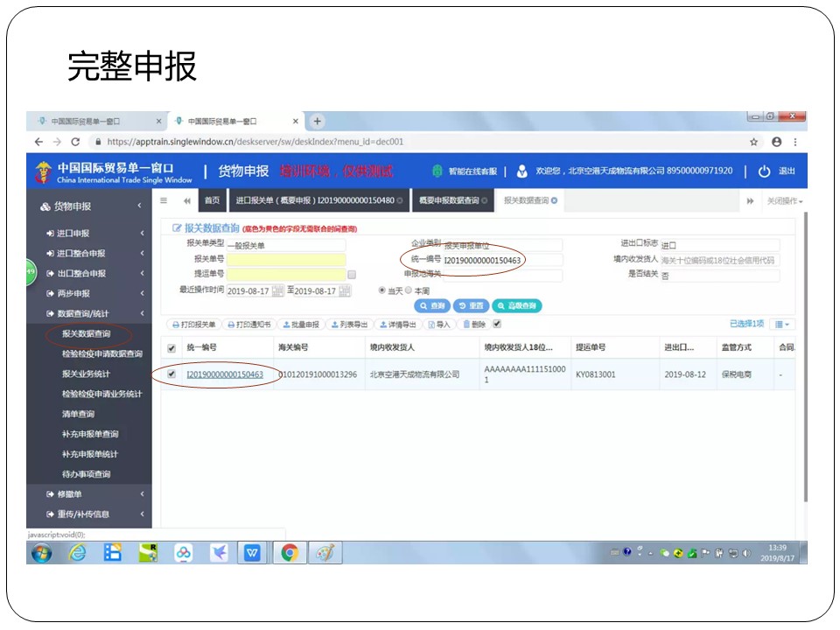Open the new browser tab button
The height and width of the screenshot is (630, 840).
[317, 122]
